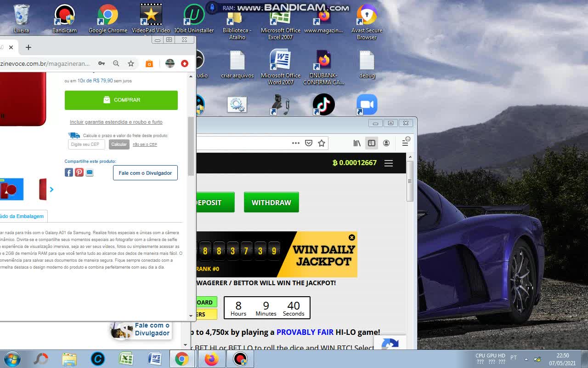Open Windows Explorer from taskbar

[x=69, y=359]
